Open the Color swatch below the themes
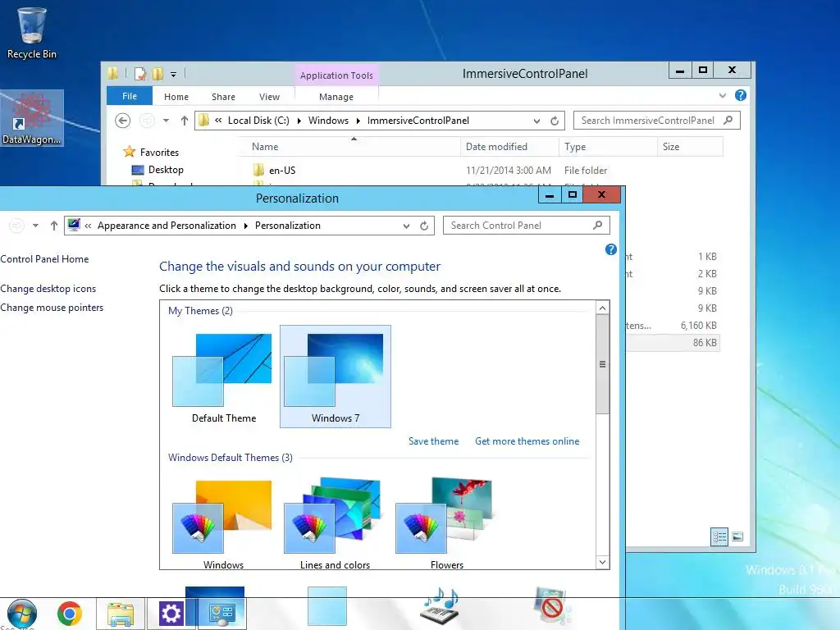840x630 pixels. click(x=327, y=606)
